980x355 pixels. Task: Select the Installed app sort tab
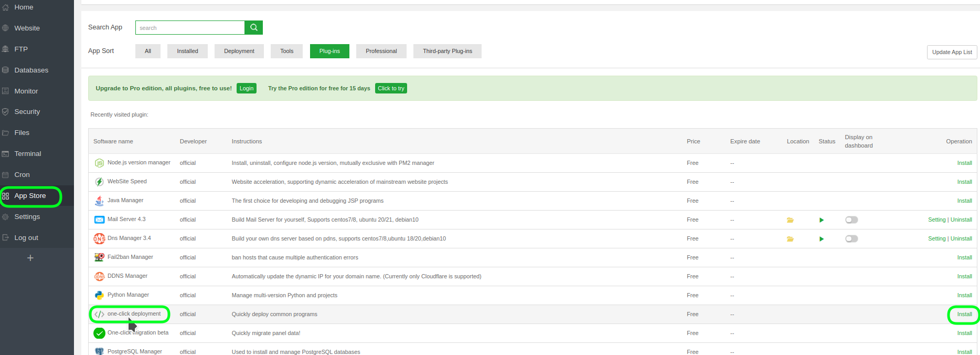point(187,51)
